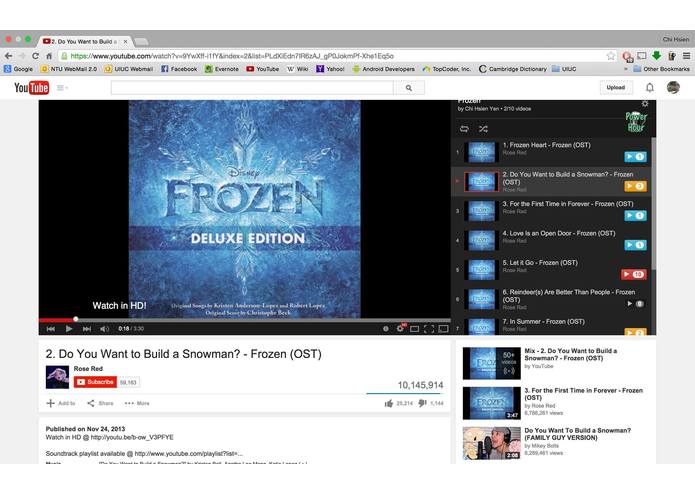The width and height of the screenshot is (695, 494).
Task: Click the orange play badge on Build a Snowman
Action: click(635, 186)
